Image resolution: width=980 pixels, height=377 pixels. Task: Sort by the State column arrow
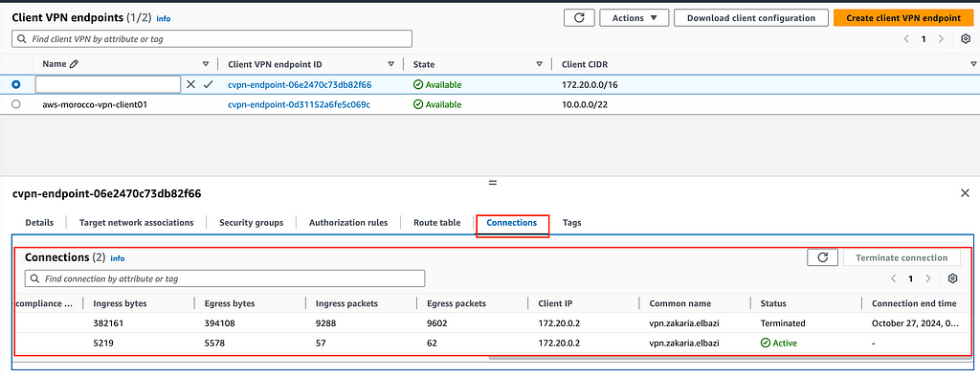(540, 64)
